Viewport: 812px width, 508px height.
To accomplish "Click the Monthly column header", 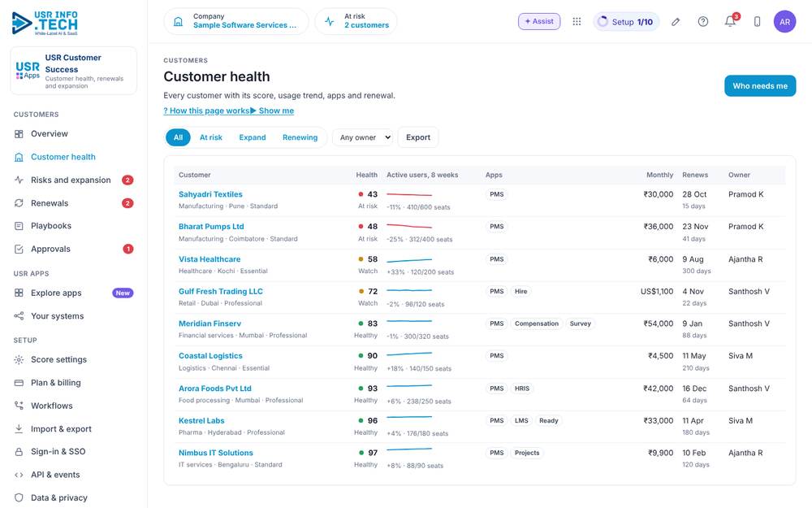I will [x=659, y=175].
